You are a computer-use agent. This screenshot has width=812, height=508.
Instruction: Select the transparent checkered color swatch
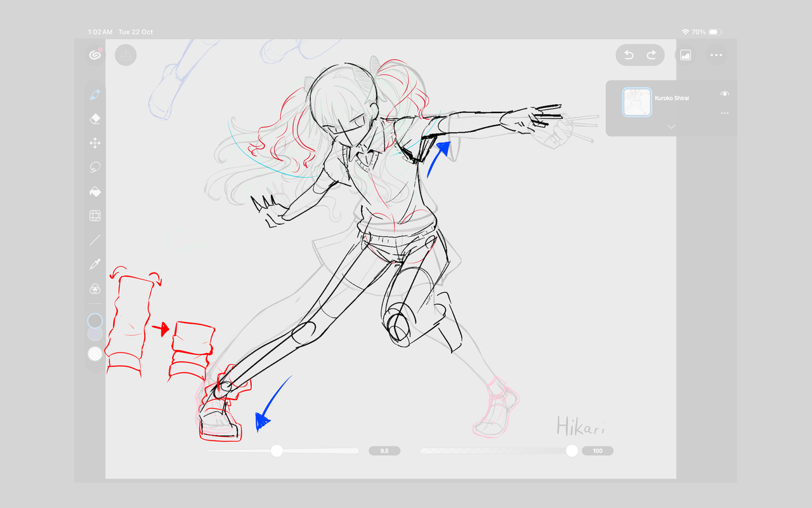[x=95, y=354]
